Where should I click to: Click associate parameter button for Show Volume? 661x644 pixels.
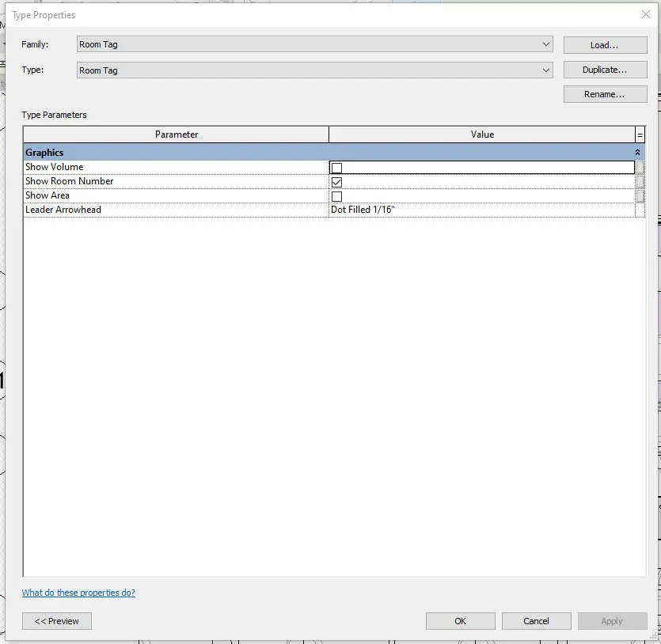pyautogui.click(x=640, y=168)
